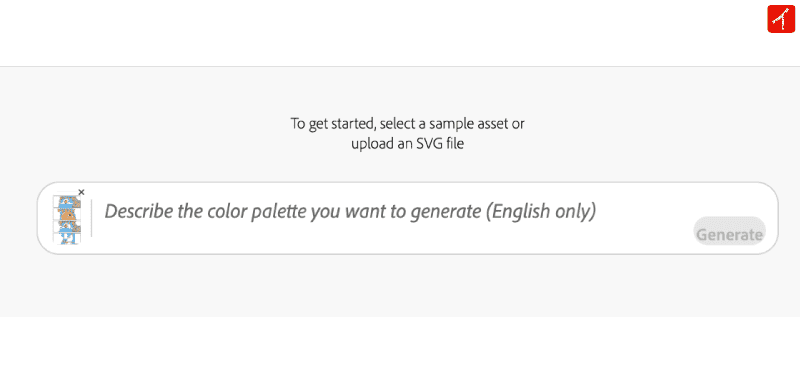Click the vertical divider beside the thumbnail
This screenshot has height=366, width=800.
(x=92, y=218)
